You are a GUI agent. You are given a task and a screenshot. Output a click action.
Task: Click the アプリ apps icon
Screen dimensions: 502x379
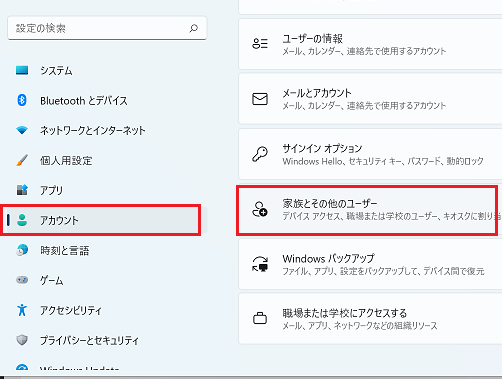tap(22, 190)
